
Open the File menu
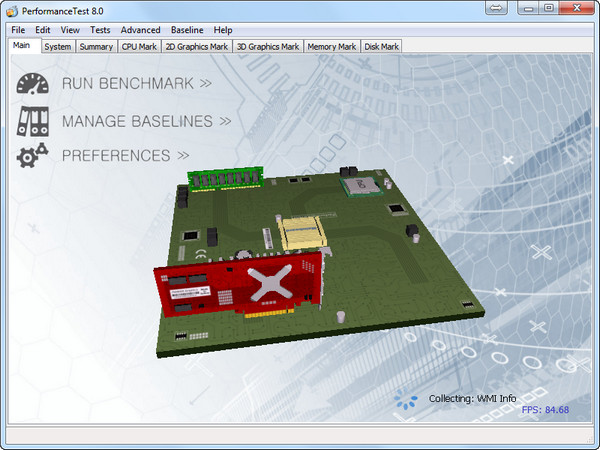click(18, 30)
